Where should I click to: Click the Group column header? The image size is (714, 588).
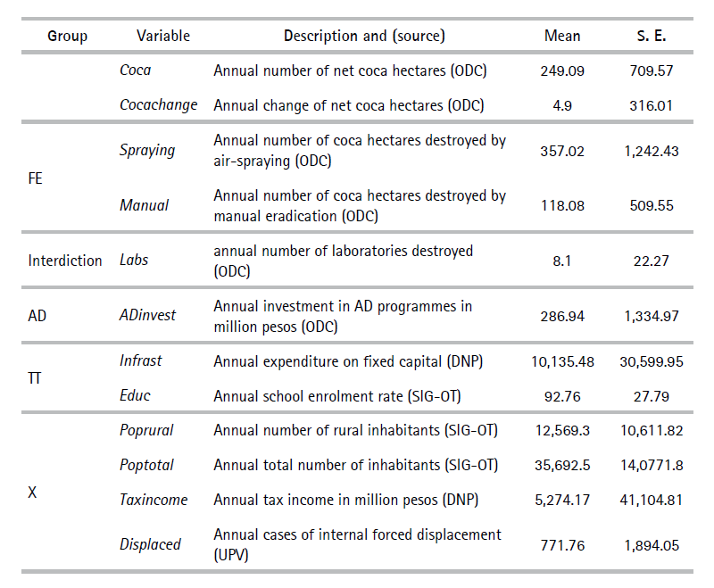point(67,36)
